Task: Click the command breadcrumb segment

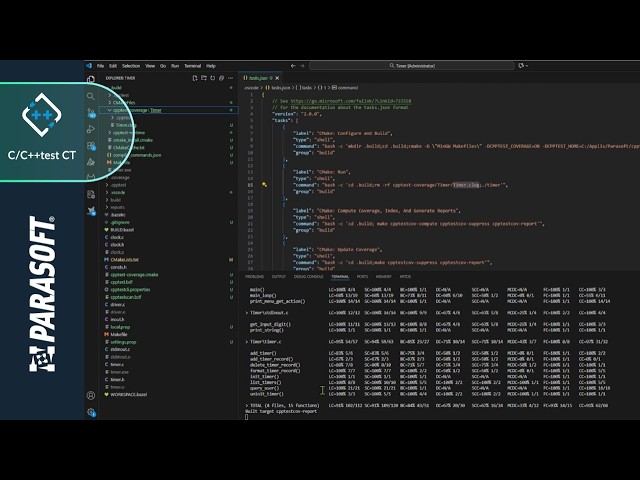Action: pos(345,87)
